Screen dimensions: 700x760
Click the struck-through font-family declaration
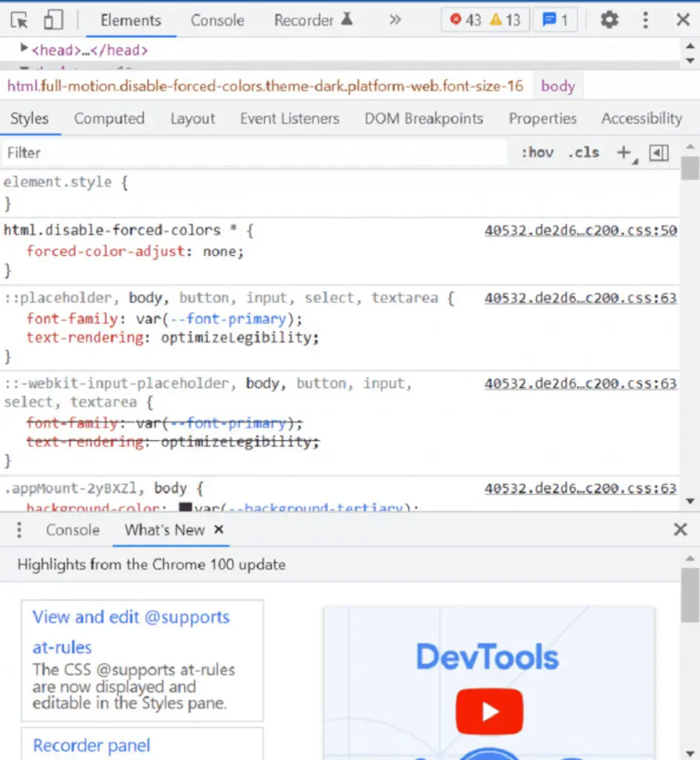164,423
